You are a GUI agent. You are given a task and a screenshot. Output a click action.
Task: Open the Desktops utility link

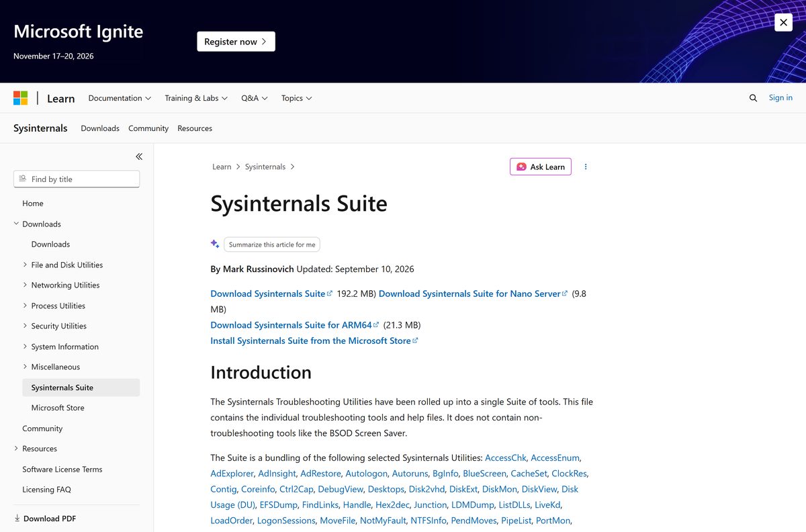click(x=386, y=489)
